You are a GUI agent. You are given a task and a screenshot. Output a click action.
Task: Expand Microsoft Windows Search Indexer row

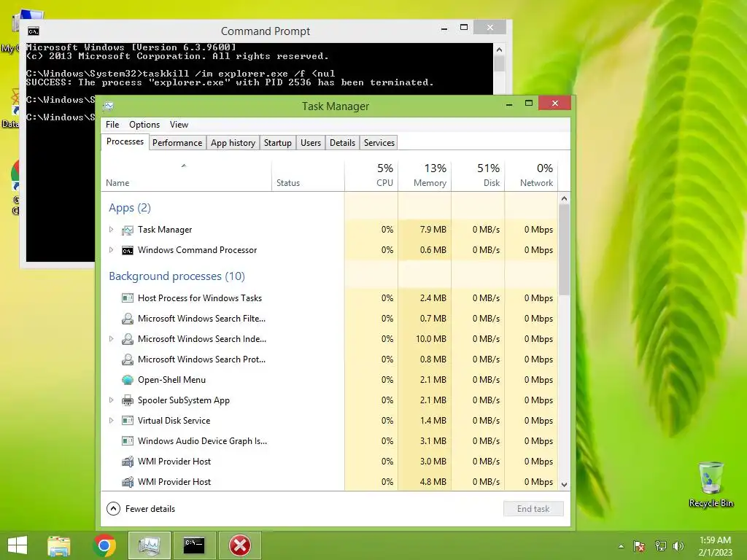click(x=111, y=339)
